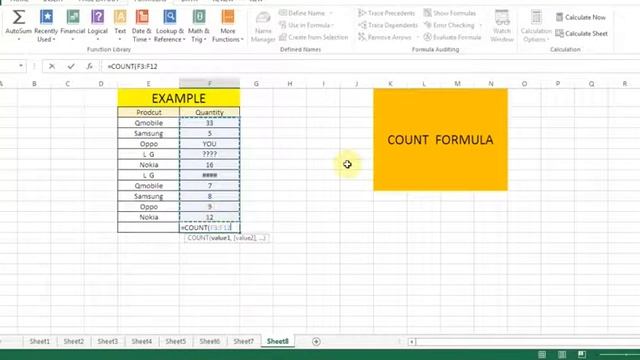Open Text functions list
The width and height of the screenshot is (640, 360).
(120, 26)
